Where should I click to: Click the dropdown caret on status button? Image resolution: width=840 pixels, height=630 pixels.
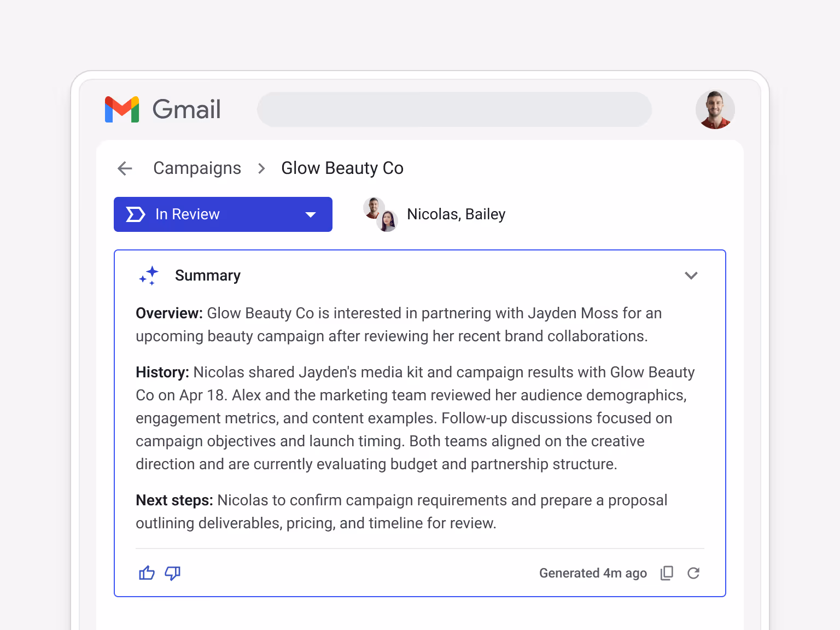311,215
